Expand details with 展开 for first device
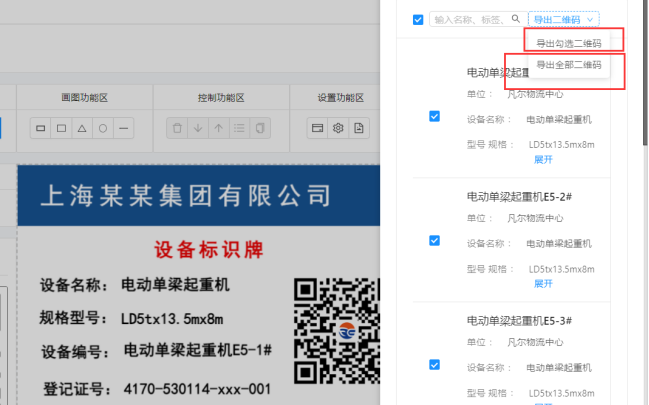The height and width of the screenshot is (405, 649). (x=543, y=159)
